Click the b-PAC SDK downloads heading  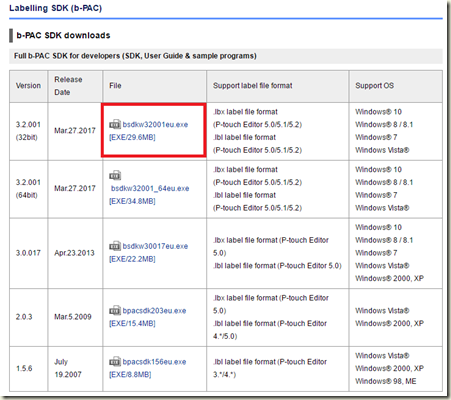(x=63, y=35)
